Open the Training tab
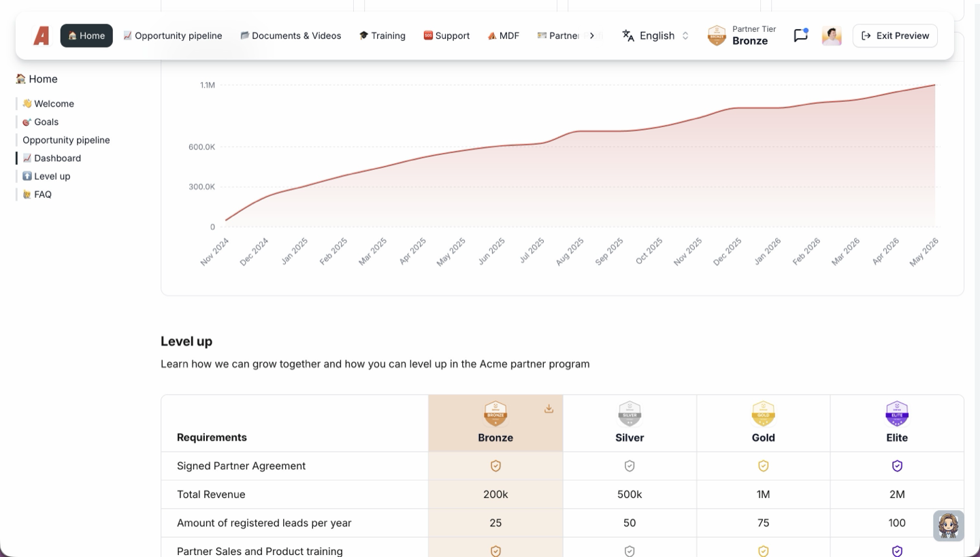 click(x=382, y=35)
